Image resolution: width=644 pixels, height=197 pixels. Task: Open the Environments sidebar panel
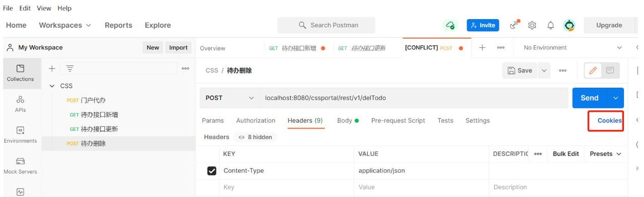pos(20,135)
